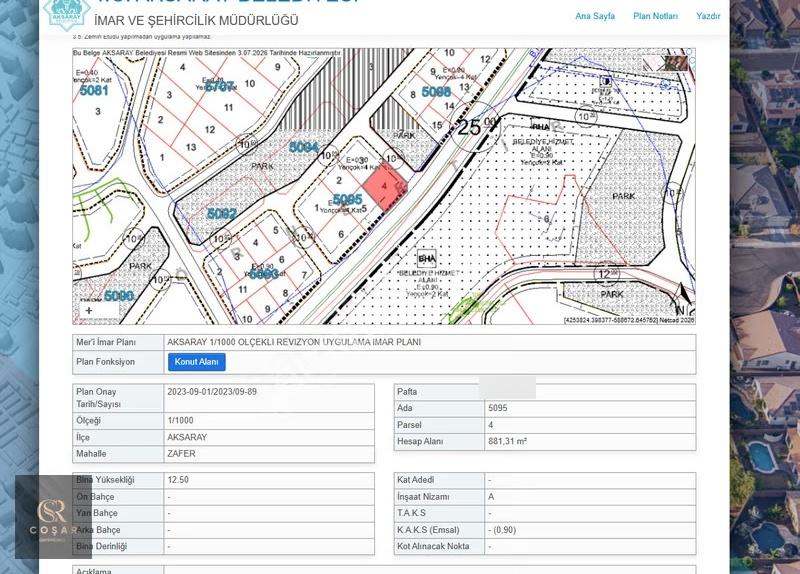Viewport: 800px width, 574px height.
Task: Click the Pafta row label
Action: click(407, 392)
